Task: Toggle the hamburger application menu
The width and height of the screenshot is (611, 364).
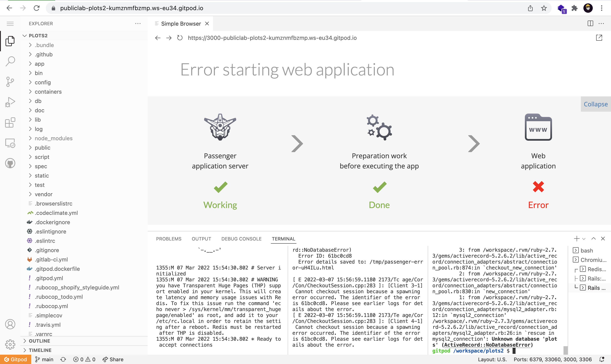Action: point(10,24)
